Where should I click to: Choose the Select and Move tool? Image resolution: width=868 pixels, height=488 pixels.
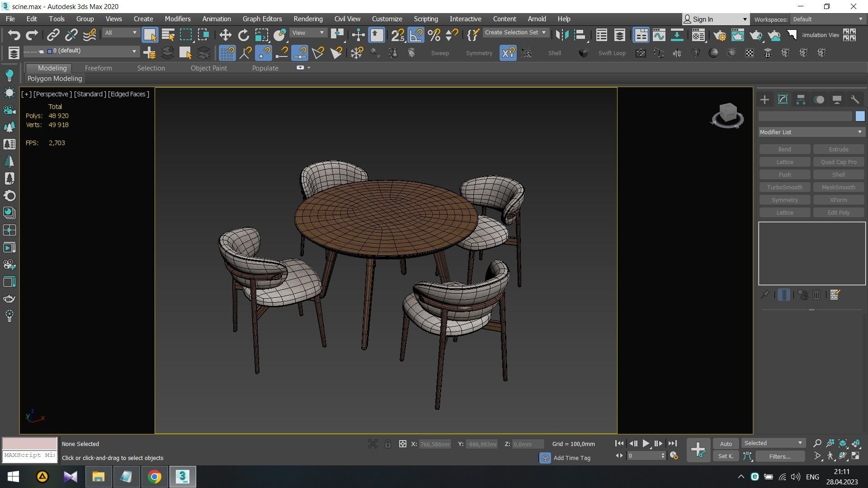coord(225,35)
